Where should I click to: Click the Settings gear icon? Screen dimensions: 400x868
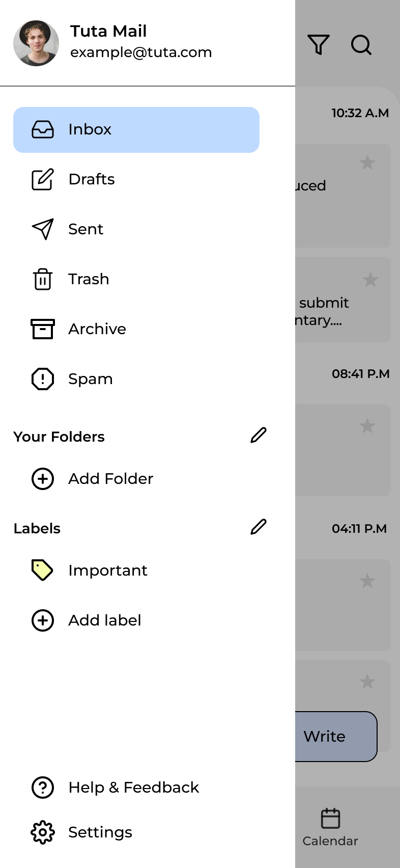[x=43, y=832]
